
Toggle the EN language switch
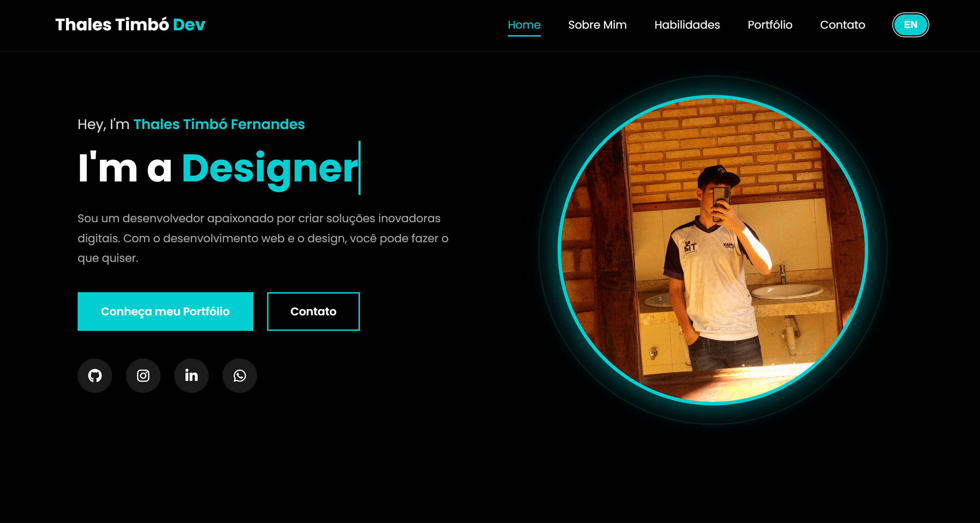coord(910,25)
